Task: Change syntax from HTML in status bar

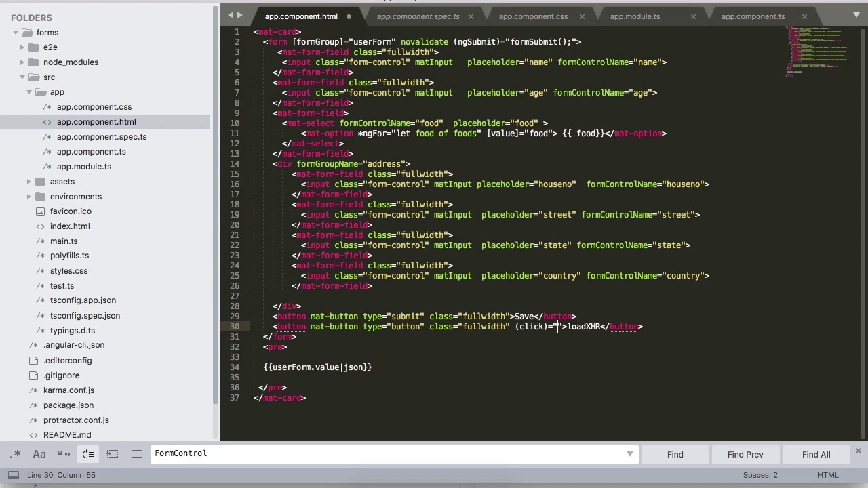Action: click(828, 475)
